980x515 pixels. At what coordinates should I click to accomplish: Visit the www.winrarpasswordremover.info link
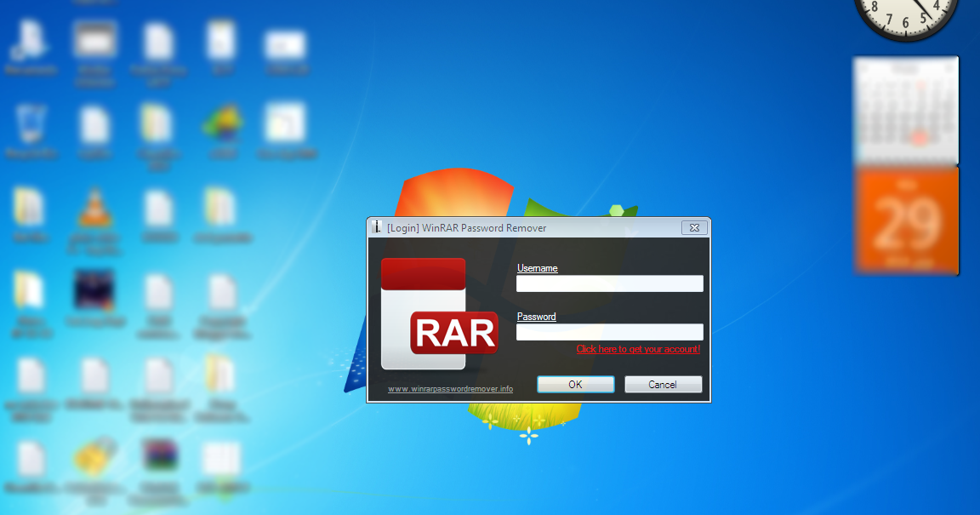tap(450, 389)
